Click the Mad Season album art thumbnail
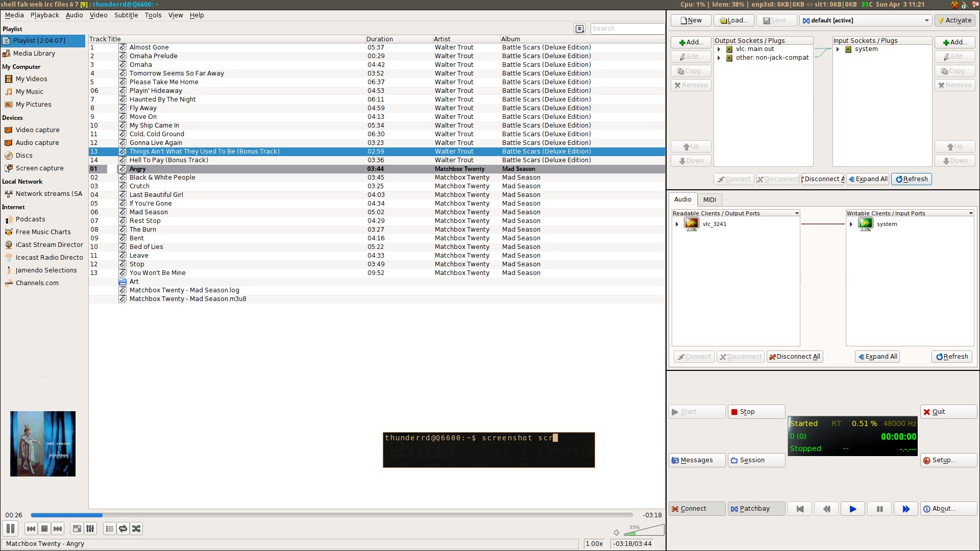980x551 pixels. point(43,444)
